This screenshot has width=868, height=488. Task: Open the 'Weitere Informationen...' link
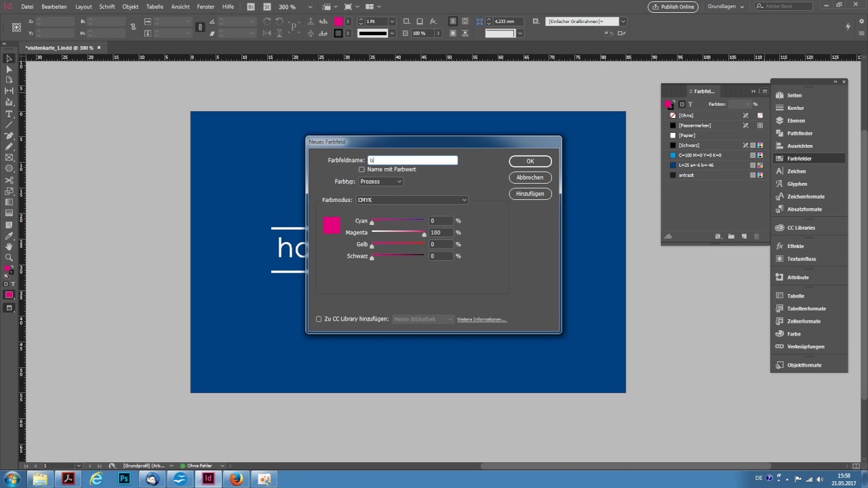(x=481, y=319)
